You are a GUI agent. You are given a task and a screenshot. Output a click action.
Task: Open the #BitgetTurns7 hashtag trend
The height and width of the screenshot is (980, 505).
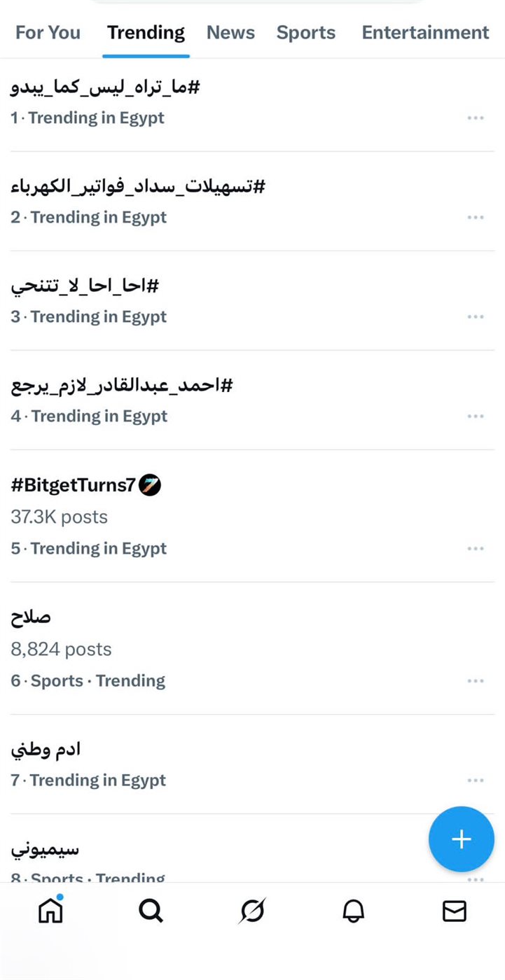tap(73, 485)
